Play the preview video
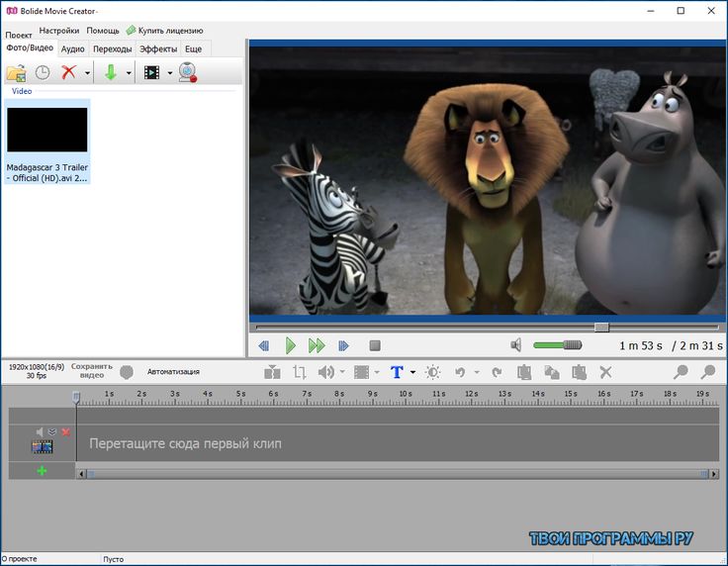The height and width of the screenshot is (566, 728). tap(290, 346)
